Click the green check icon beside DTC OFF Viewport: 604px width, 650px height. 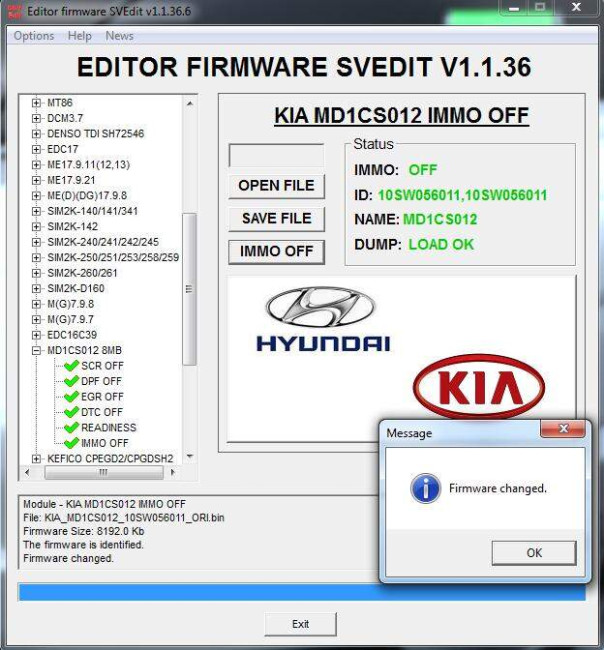click(x=71, y=412)
